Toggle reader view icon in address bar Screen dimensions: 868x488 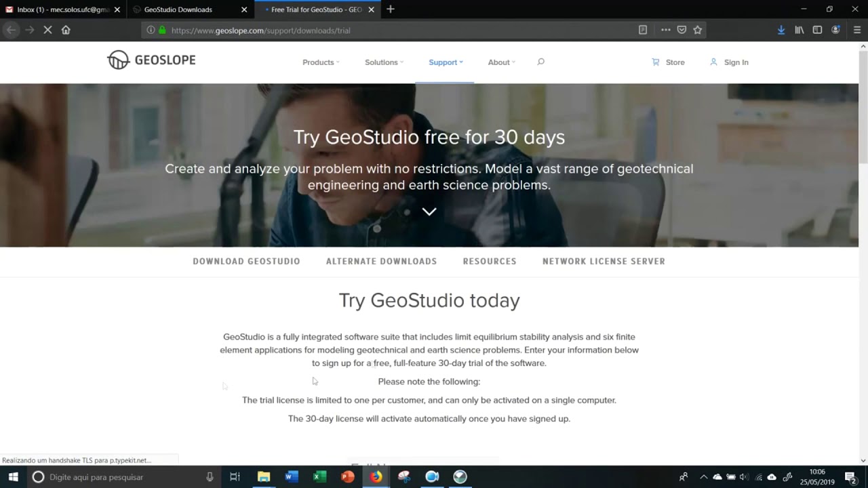tap(643, 30)
